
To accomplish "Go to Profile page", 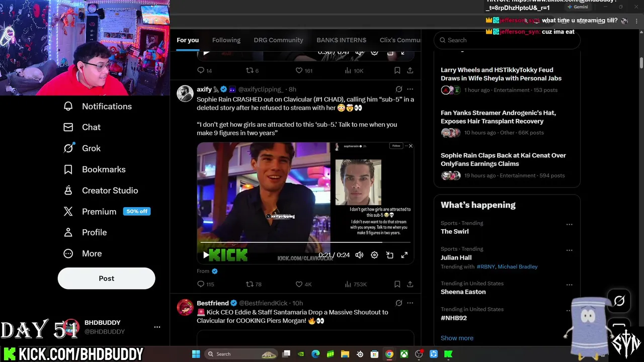I will click(x=85, y=232).
